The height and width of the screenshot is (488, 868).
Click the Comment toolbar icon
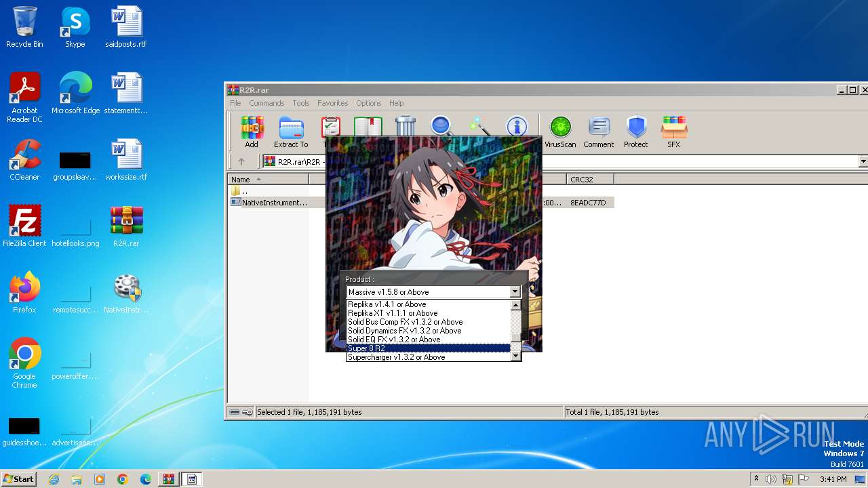(598, 131)
